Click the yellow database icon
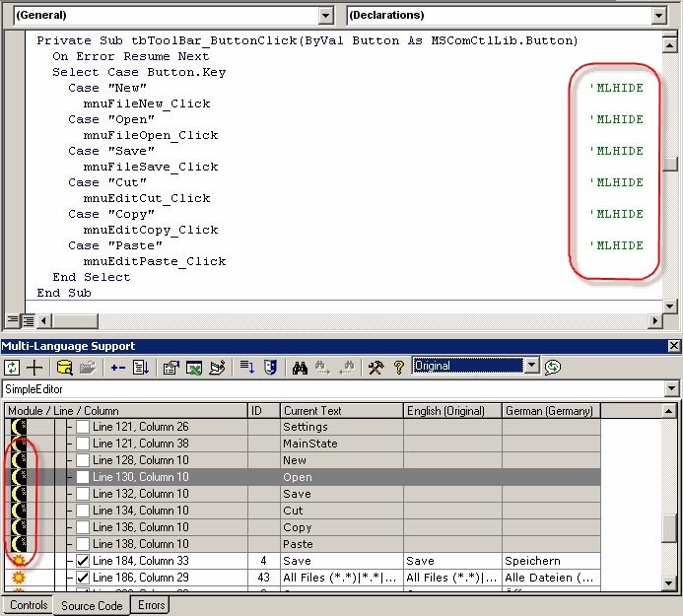This screenshot has width=683, height=616. 65,367
